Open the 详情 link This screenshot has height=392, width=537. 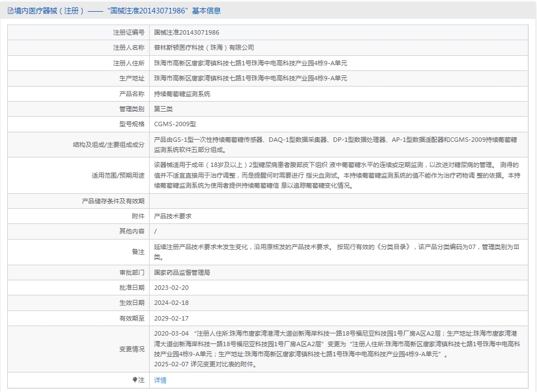[x=160, y=380]
